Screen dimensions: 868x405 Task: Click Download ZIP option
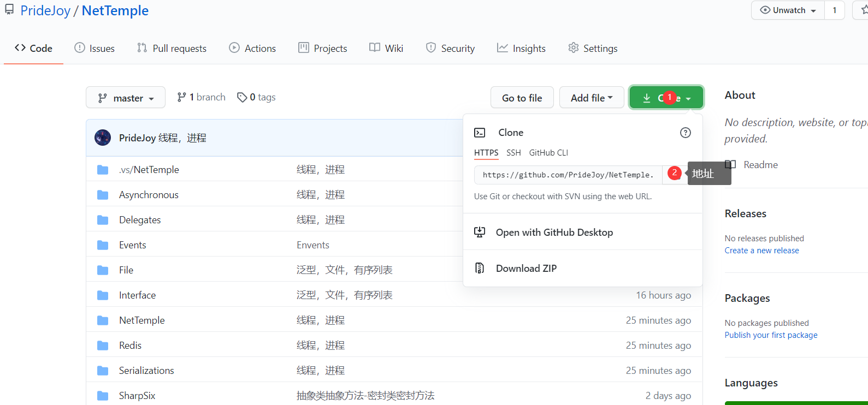(583, 269)
